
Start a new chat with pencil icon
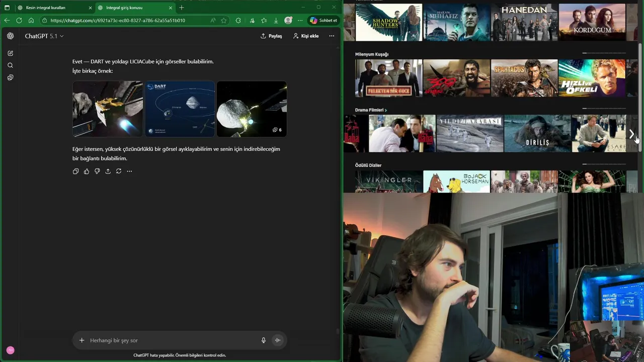pyautogui.click(x=11, y=53)
